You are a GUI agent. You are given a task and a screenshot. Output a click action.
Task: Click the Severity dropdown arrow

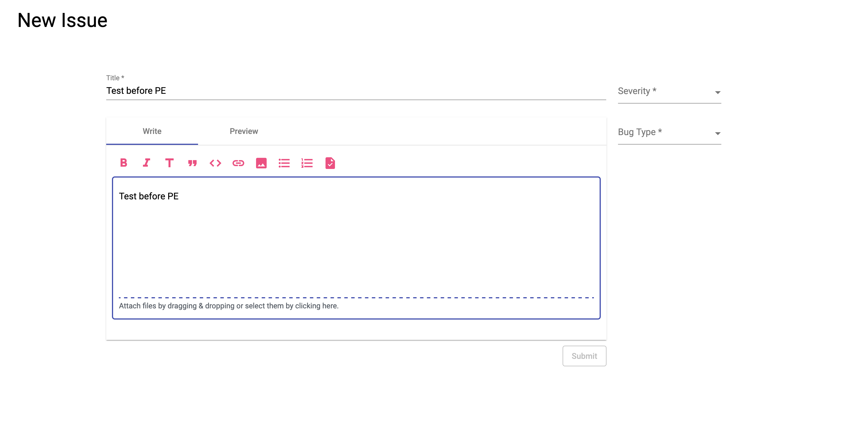click(x=717, y=92)
